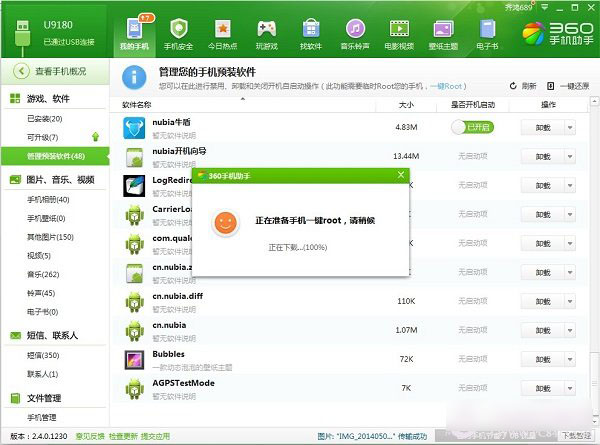Click the nubia牛盾 app icon
Viewport: 600px width, 445px height.
(134, 128)
